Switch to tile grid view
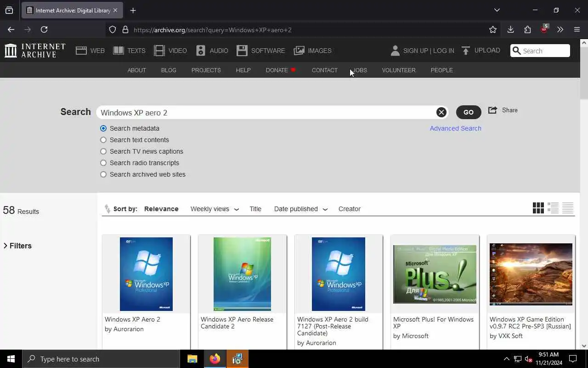This screenshot has height=368, width=588. [x=538, y=208]
